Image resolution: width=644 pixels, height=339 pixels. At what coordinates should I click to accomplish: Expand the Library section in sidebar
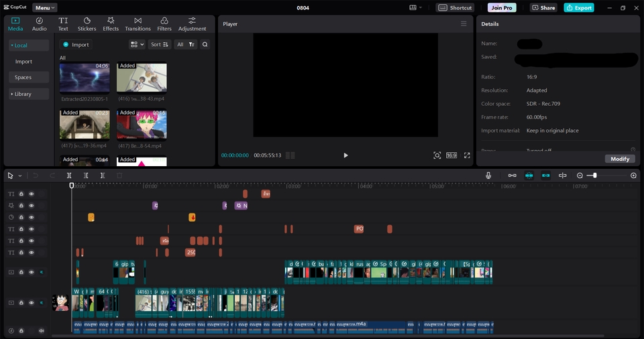[x=21, y=94]
